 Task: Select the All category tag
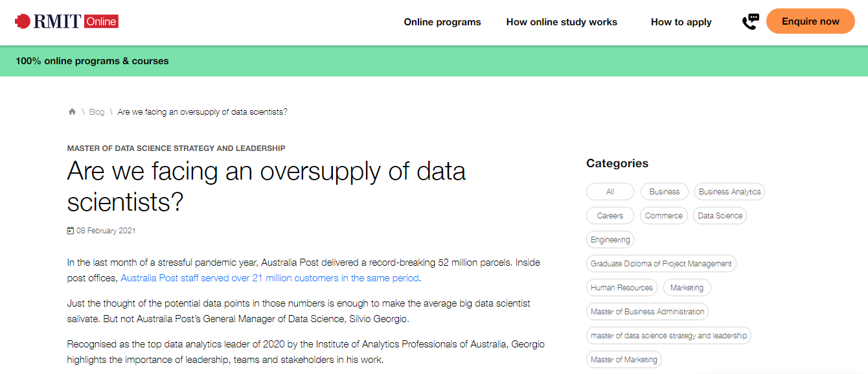point(610,192)
